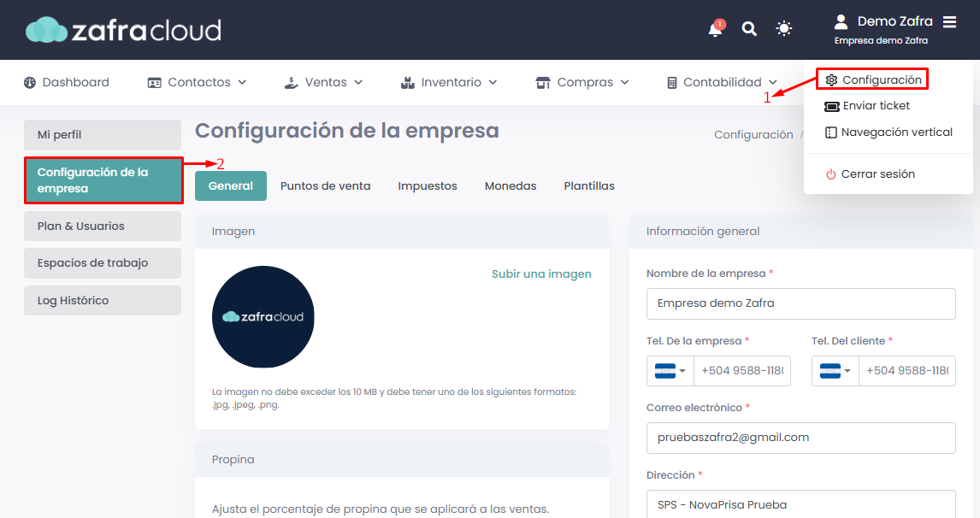The height and width of the screenshot is (518, 980).
Task: Open Log Histórico section
Action: click(103, 301)
